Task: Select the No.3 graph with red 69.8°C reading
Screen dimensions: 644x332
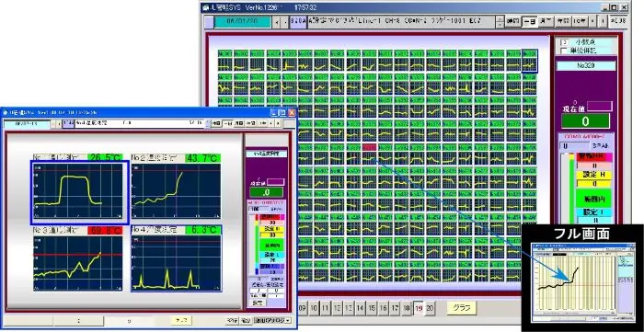Action: click(78, 264)
